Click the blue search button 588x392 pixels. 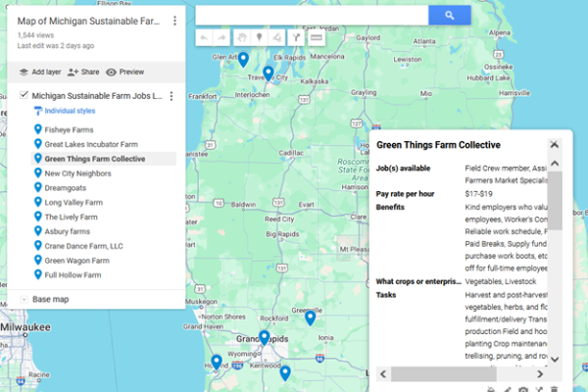click(449, 15)
